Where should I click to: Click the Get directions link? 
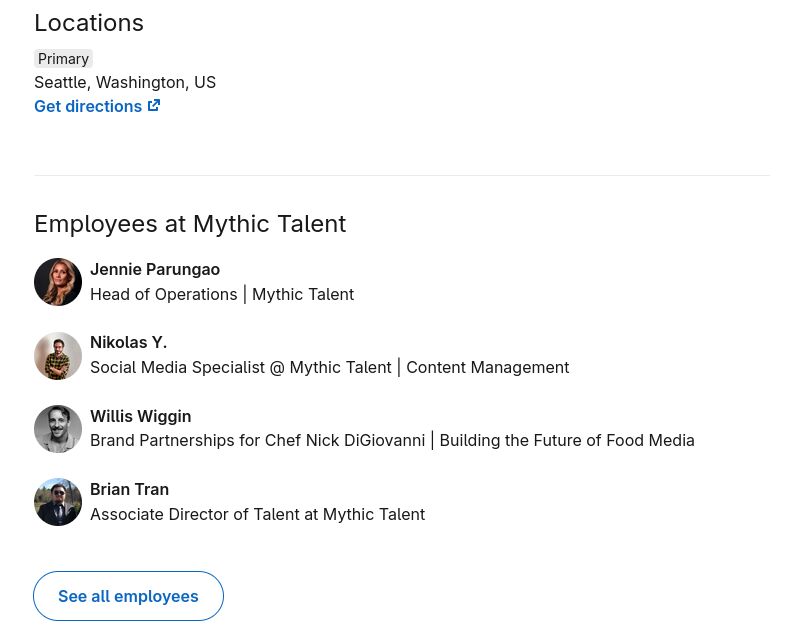(88, 106)
